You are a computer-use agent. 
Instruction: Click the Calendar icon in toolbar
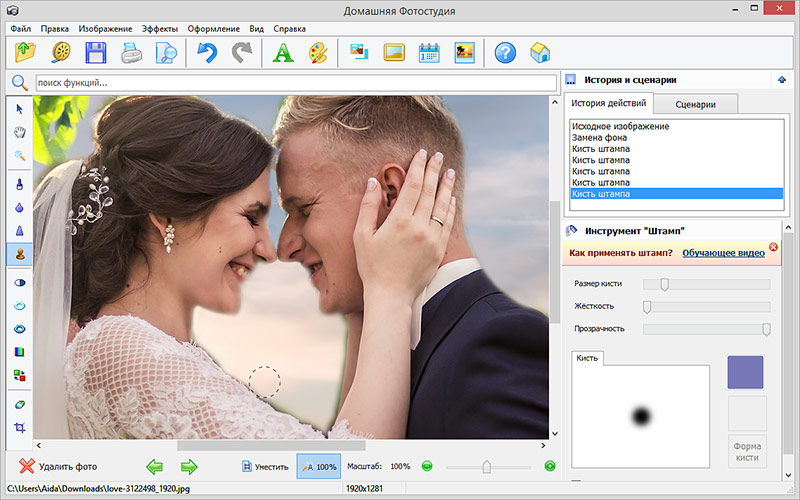tap(429, 53)
